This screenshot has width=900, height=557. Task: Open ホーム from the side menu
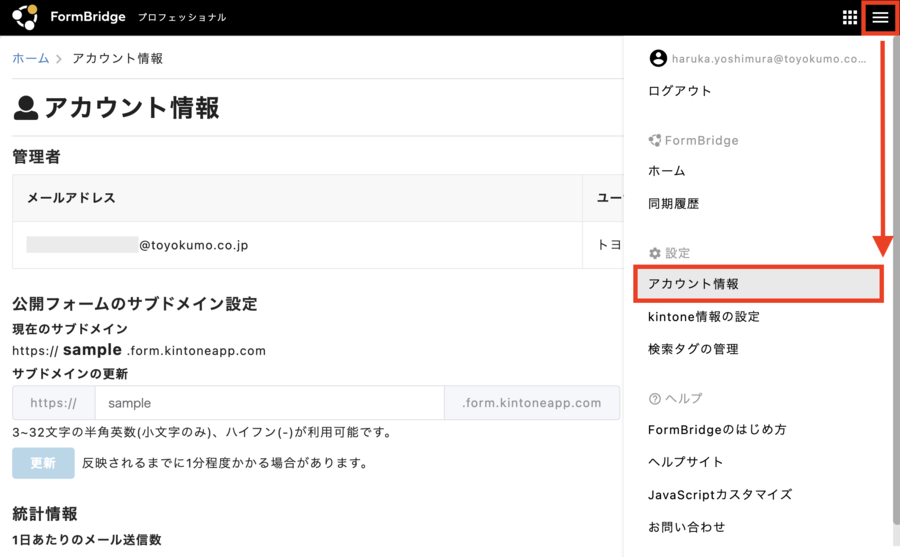666,171
